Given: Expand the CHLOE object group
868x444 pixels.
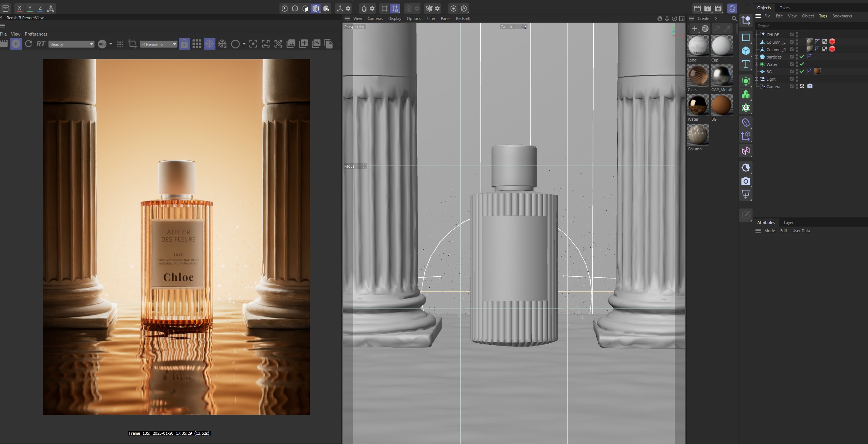Looking at the screenshot, I should [757, 34].
